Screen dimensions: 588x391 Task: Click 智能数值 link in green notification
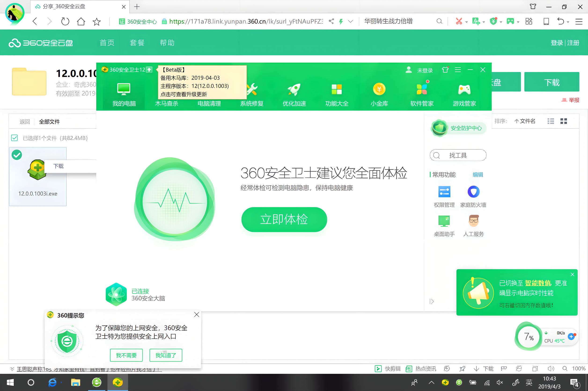(538, 283)
